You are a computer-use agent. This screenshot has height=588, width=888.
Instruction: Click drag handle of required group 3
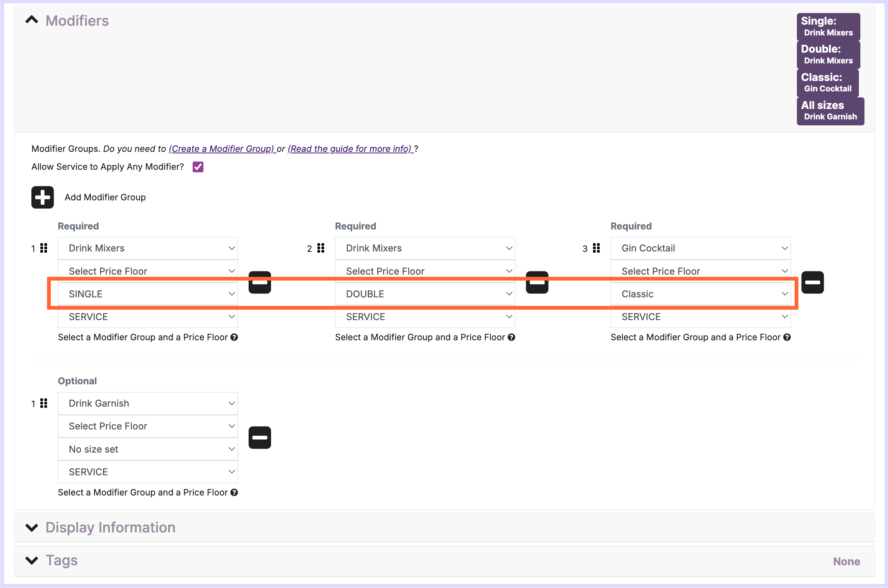click(x=596, y=248)
